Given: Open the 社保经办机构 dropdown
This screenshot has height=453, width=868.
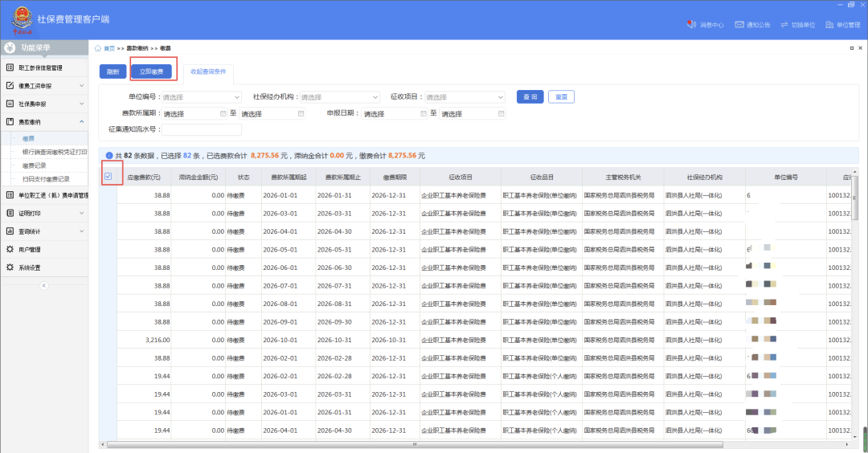Looking at the screenshot, I should click(339, 97).
